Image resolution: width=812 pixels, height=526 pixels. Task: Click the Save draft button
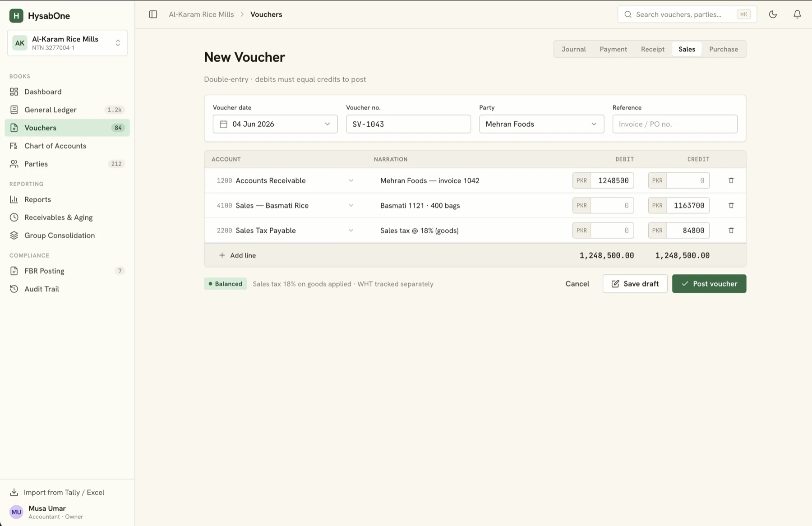pyautogui.click(x=635, y=284)
